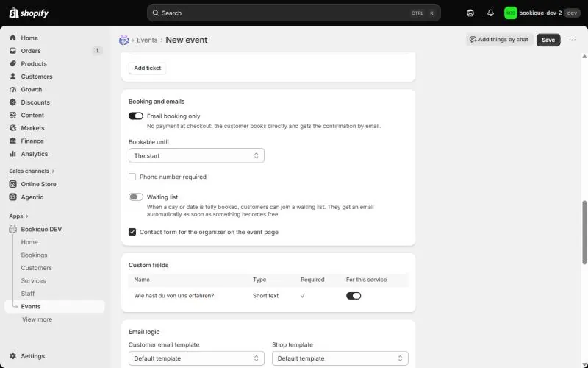Click the 'Custom fields' heading
Viewport: 588px width, 368px height.
click(148, 265)
